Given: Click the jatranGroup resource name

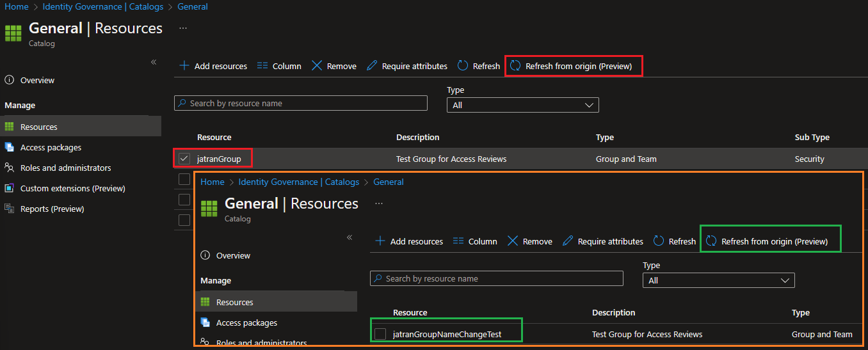Looking at the screenshot, I should (x=219, y=159).
